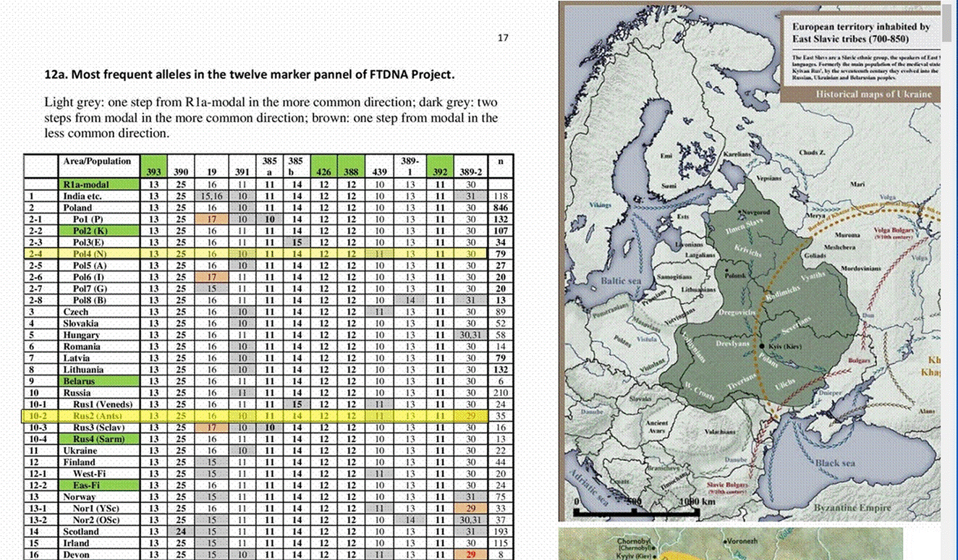Select the "Czech" row label

[76, 312]
